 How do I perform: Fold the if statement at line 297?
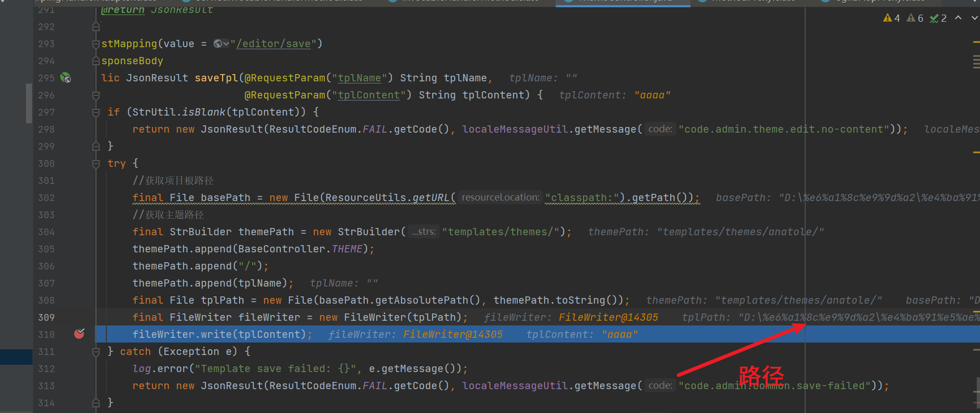coord(96,112)
